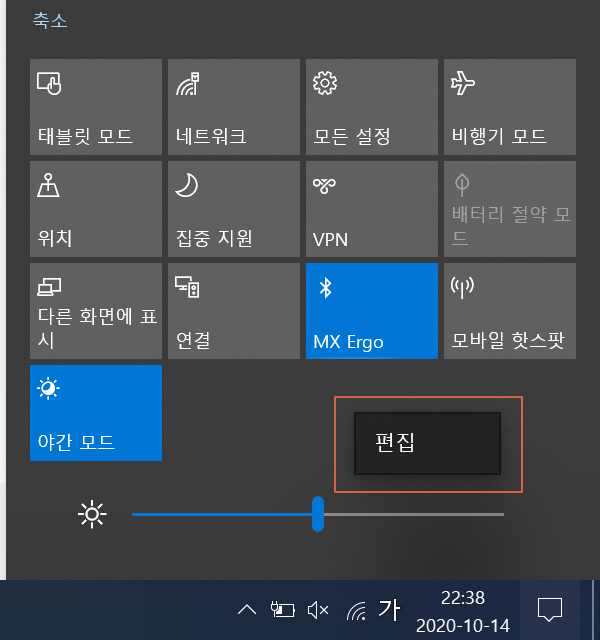Open the 네트워크 quick action tile
This screenshot has height=640, width=600.
click(x=234, y=107)
